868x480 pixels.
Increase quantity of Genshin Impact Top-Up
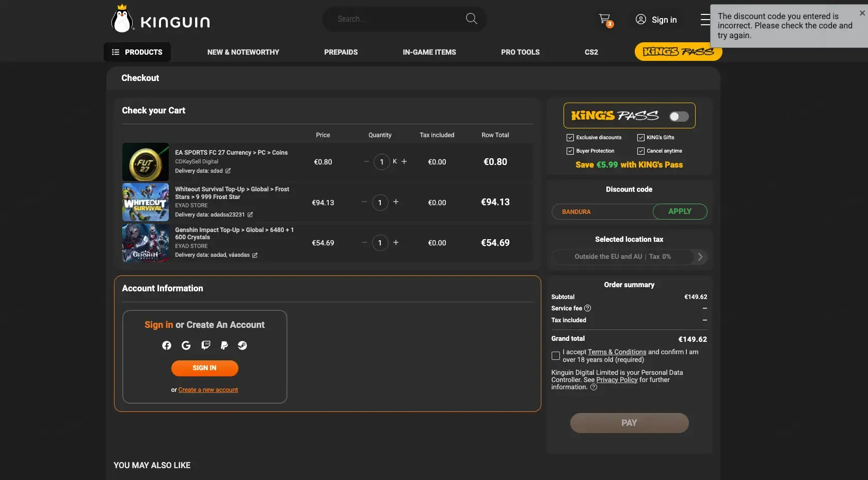[x=396, y=242]
